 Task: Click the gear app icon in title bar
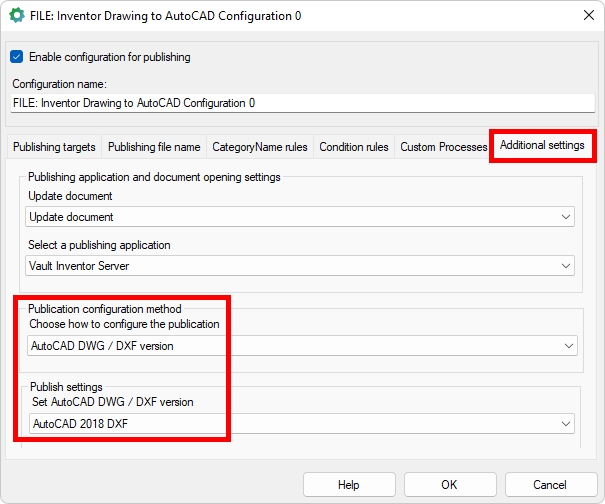16,16
